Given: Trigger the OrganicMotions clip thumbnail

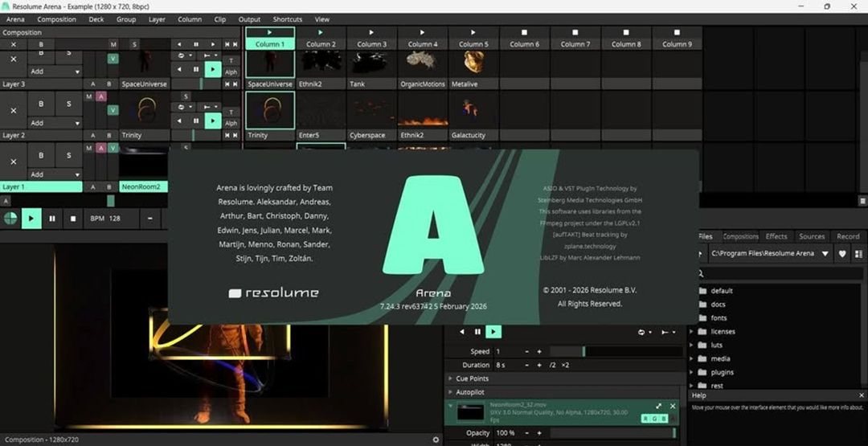Looking at the screenshot, I should 423,65.
